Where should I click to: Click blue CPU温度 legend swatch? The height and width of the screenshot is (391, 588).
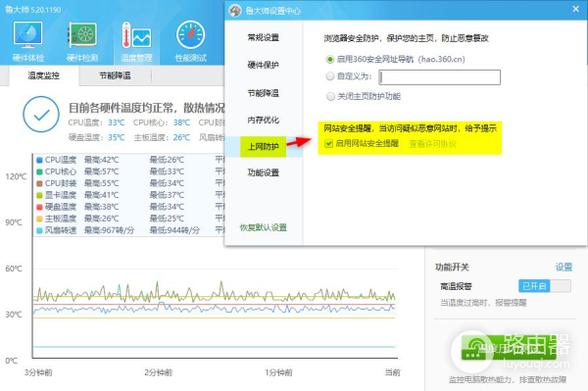(x=39, y=160)
